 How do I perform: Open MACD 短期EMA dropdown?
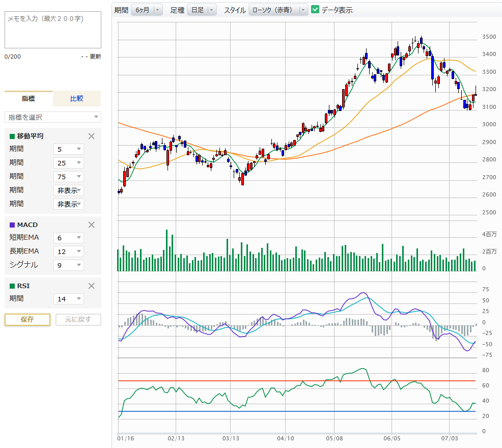(68, 237)
